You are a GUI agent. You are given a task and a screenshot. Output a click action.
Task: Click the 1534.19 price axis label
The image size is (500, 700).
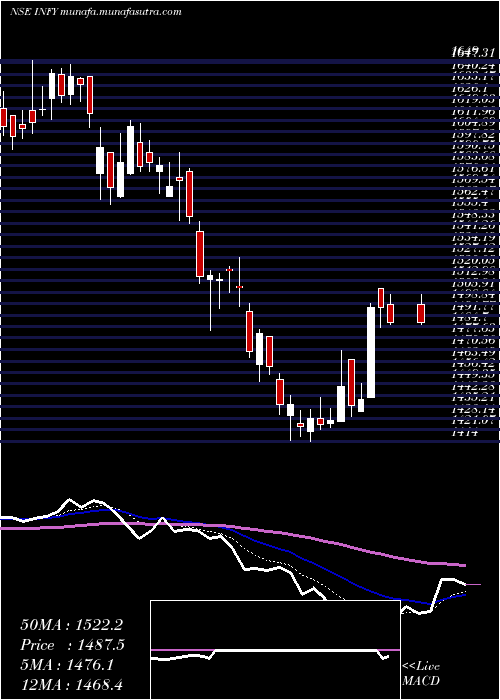473,238
